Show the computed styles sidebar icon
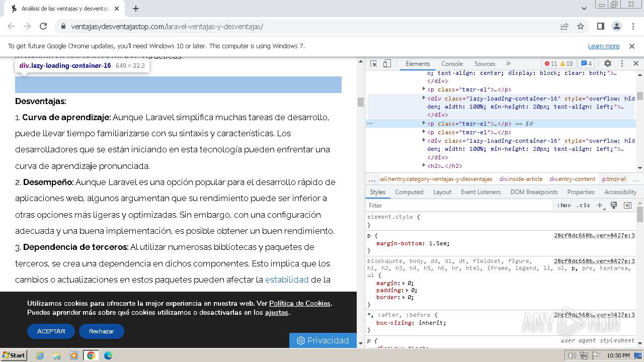This screenshot has width=644, height=362. point(627,205)
